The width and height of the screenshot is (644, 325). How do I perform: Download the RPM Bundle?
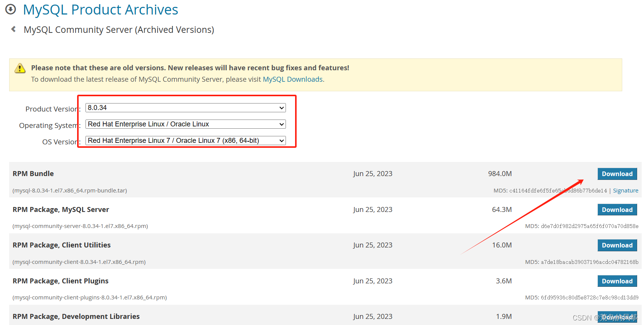(x=617, y=174)
